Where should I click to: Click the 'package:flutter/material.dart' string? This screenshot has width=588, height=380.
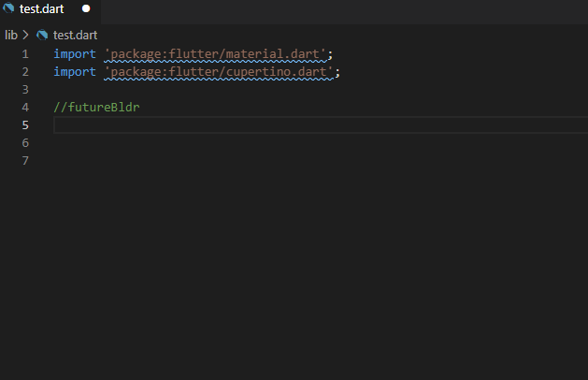click(x=216, y=54)
